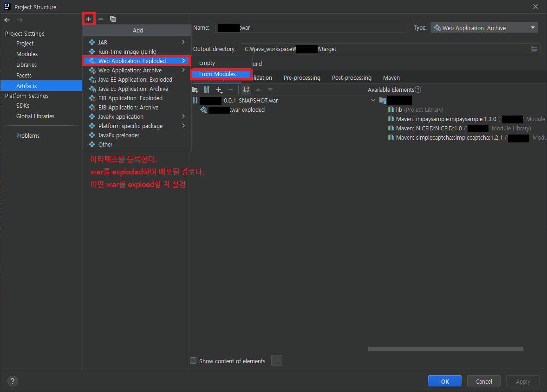The width and height of the screenshot is (547, 392).
Task: Click the plus Add artifact icon
Action: coord(89,19)
